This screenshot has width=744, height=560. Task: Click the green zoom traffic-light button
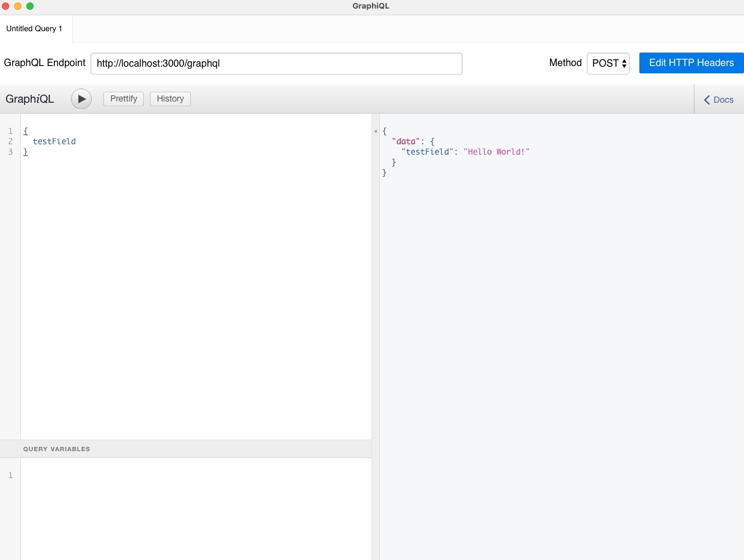click(28, 6)
